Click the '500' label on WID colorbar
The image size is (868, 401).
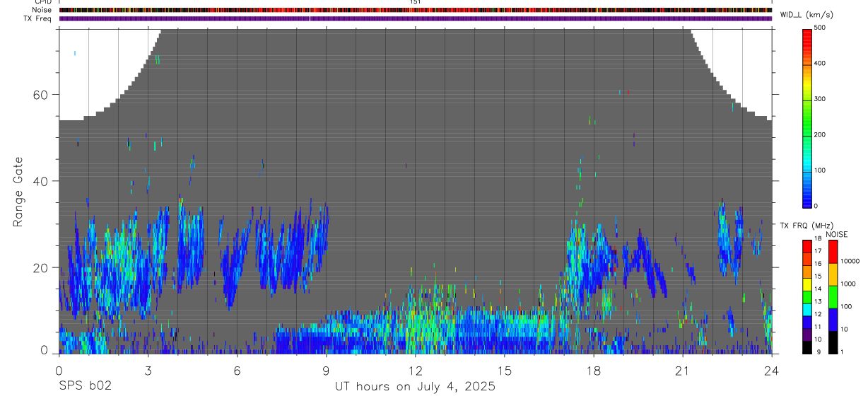[x=820, y=28]
